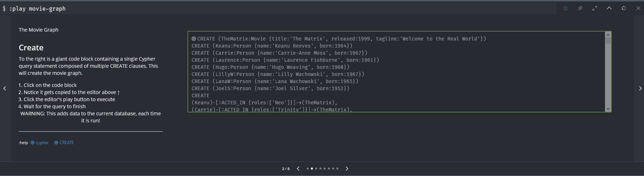Advance to the next slide with the right edge arrow
Viewport: 644px width, 176px height.
pos(640,88)
